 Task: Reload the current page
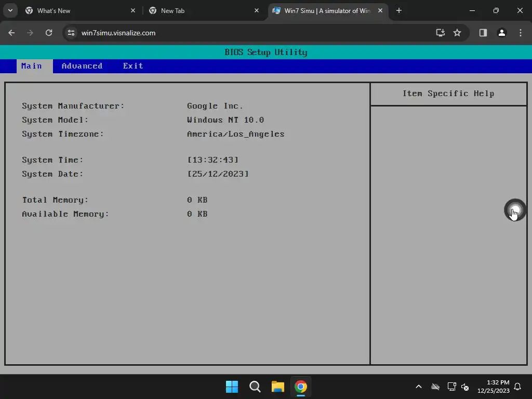(x=49, y=33)
